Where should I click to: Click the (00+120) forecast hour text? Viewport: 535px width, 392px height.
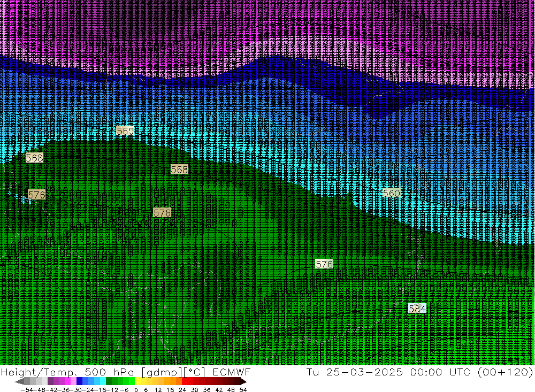point(505,372)
